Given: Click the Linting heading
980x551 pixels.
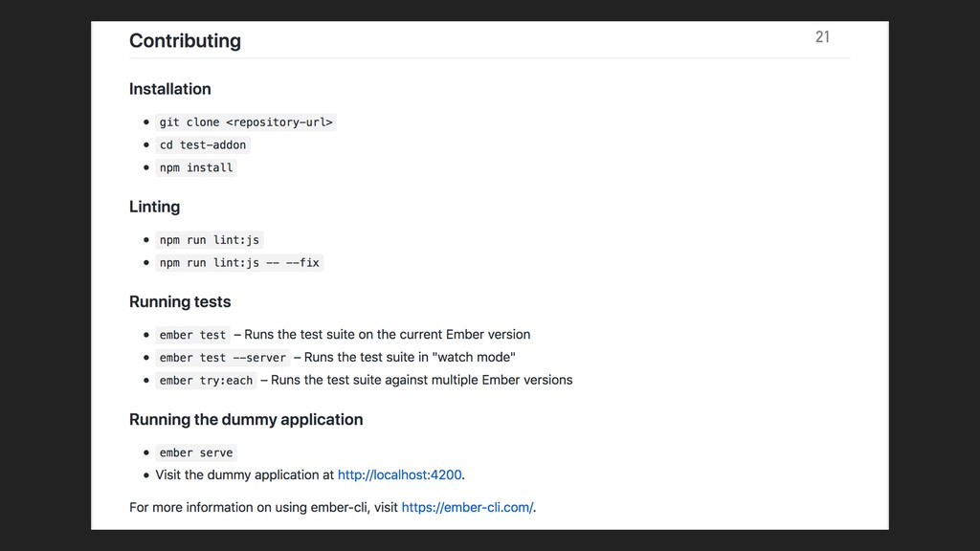Looking at the screenshot, I should point(154,207).
